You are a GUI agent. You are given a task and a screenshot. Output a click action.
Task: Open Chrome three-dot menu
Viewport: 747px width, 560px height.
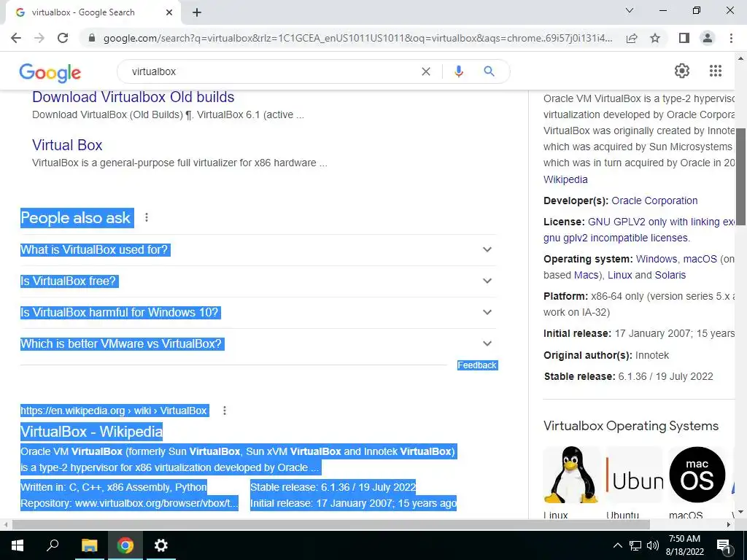tap(731, 38)
